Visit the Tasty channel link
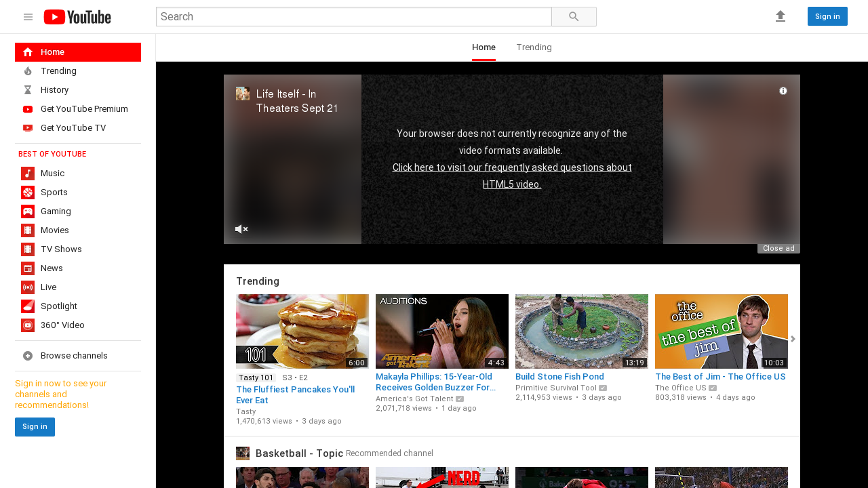This screenshot has width=868, height=488. pyautogui.click(x=246, y=411)
